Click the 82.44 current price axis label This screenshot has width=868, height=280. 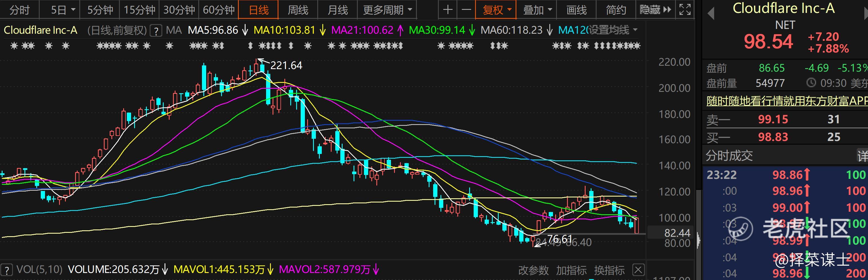[677, 233]
